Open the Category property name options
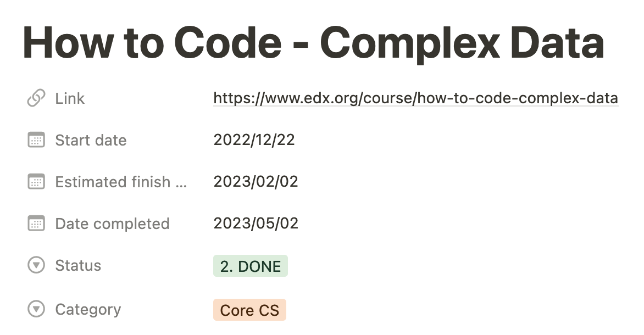This screenshot has width=644, height=335. (x=88, y=310)
